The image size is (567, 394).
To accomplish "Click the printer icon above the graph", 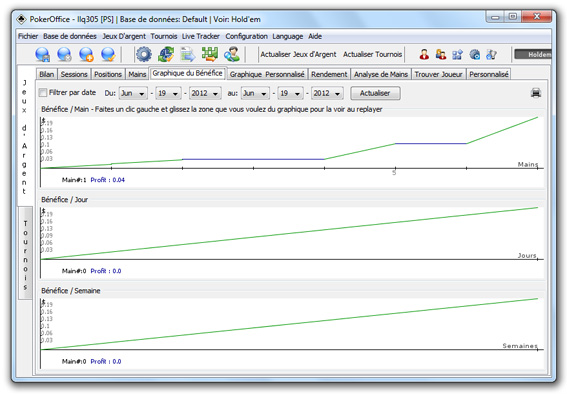I will tap(536, 93).
